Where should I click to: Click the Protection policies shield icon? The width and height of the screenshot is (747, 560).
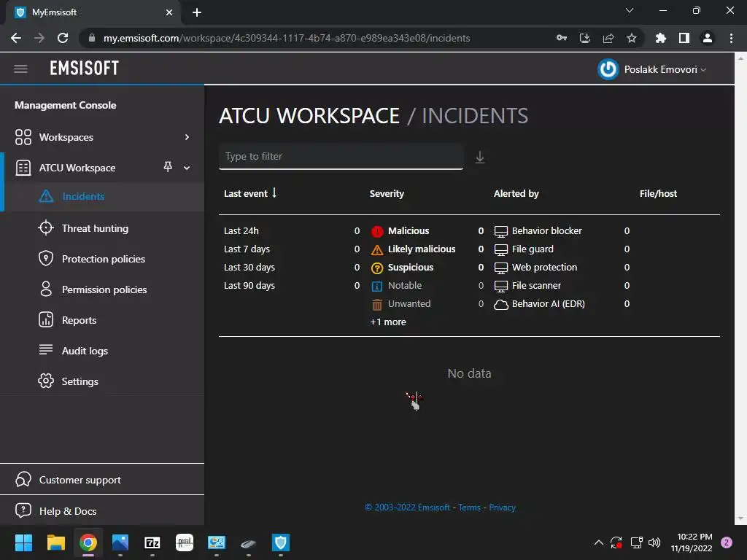(x=46, y=259)
